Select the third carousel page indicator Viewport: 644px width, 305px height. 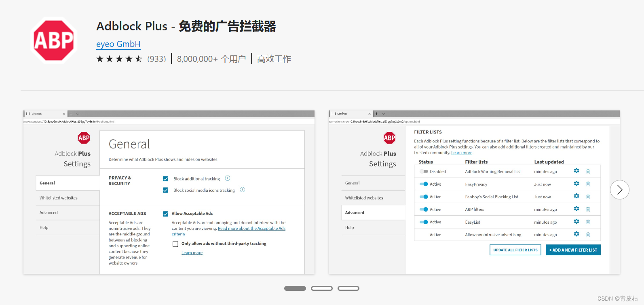(348, 288)
